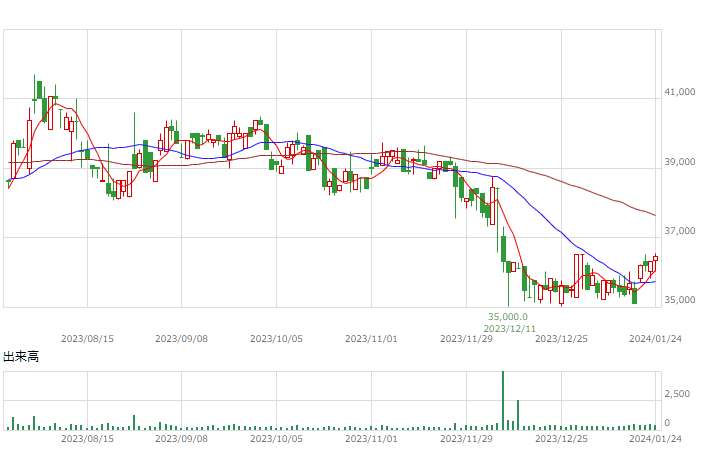Click the 39,000 price axis label
This screenshot has height=452, width=702.
(x=680, y=162)
